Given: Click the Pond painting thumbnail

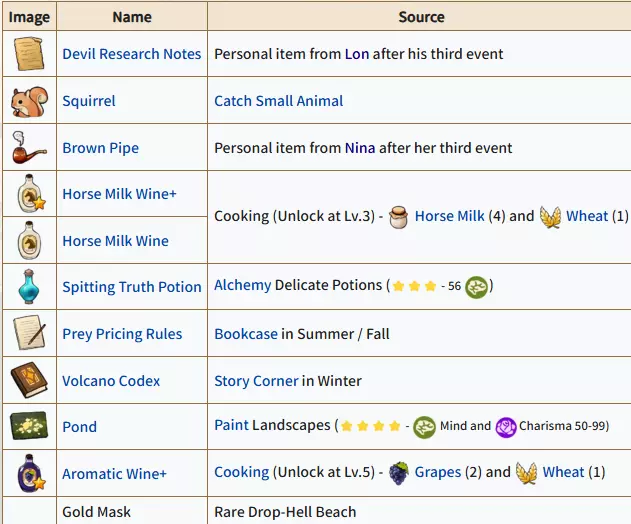Looking at the screenshot, I should click(x=28, y=427).
